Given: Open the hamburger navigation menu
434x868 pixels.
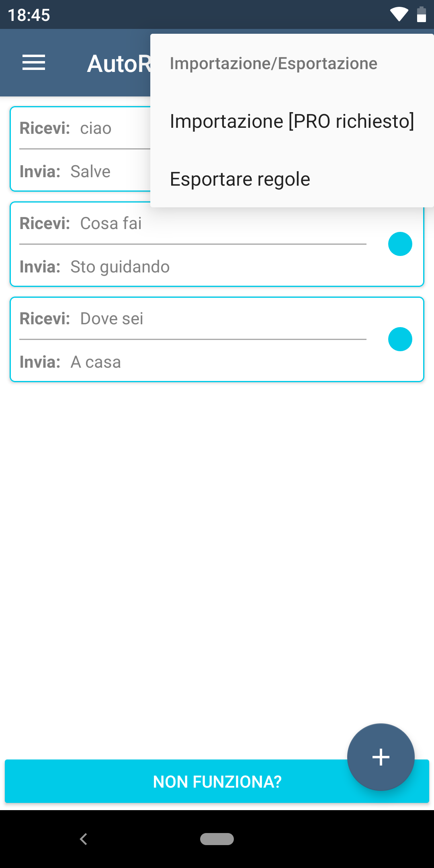Looking at the screenshot, I should (34, 63).
